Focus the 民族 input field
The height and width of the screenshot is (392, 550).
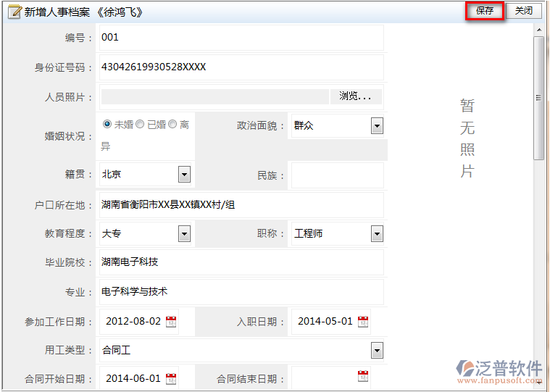coord(338,175)
